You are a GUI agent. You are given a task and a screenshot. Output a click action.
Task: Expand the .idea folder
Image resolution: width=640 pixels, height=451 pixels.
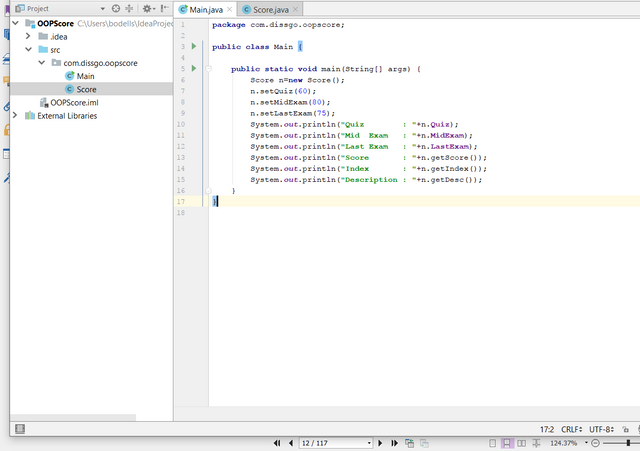pos(28,36)
